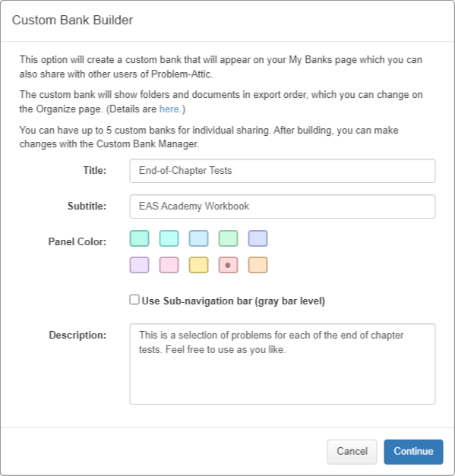
Task: Click the Sub-navigation bar (gray bar level) label
Action: 233,301
